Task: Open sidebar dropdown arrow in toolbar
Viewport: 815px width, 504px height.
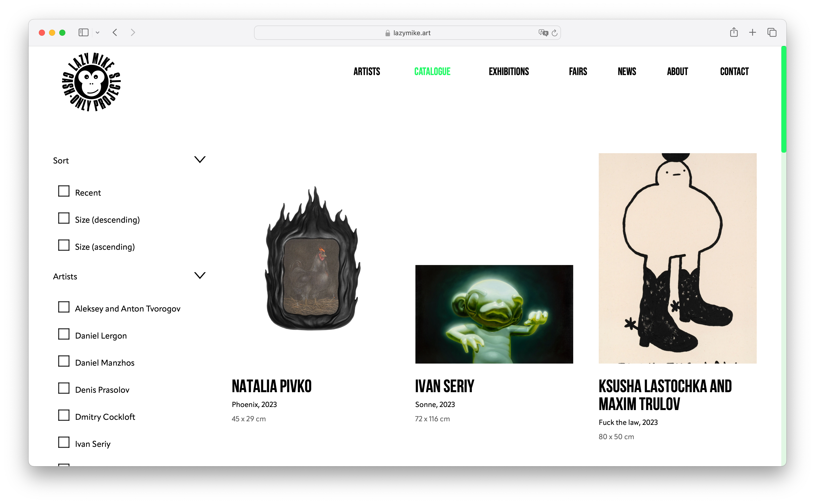Action: 97,33
